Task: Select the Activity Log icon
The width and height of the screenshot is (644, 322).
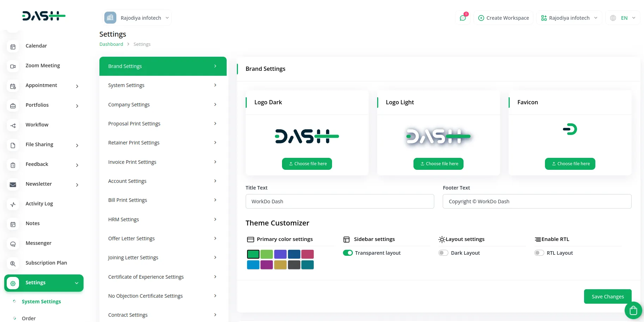Action: [x=13, y=204]
